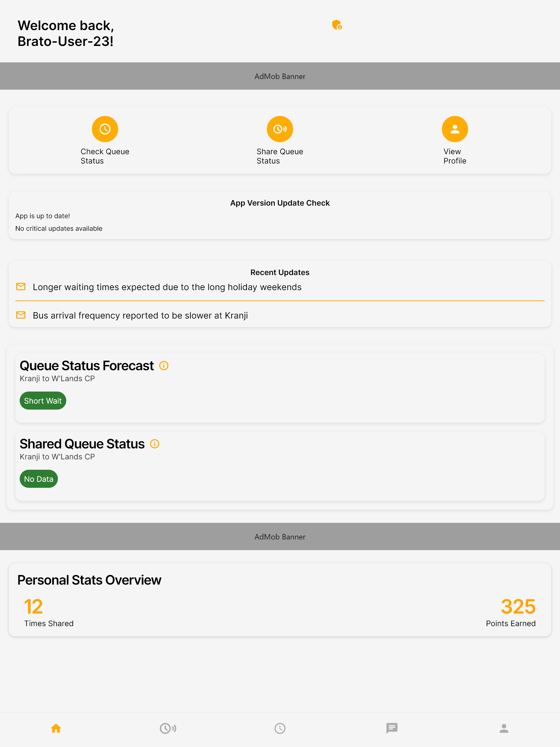Open Check Queue Status clock icon

point(105,129)
